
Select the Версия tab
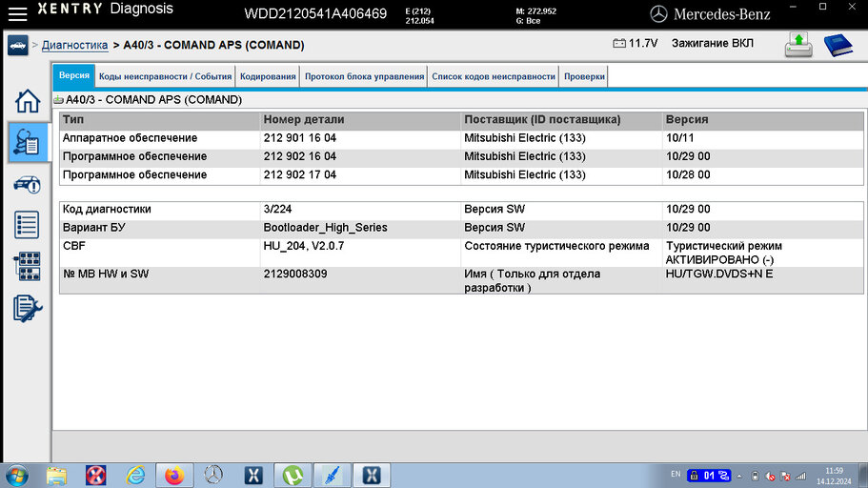pyautogui.click(x=74, y=76)
